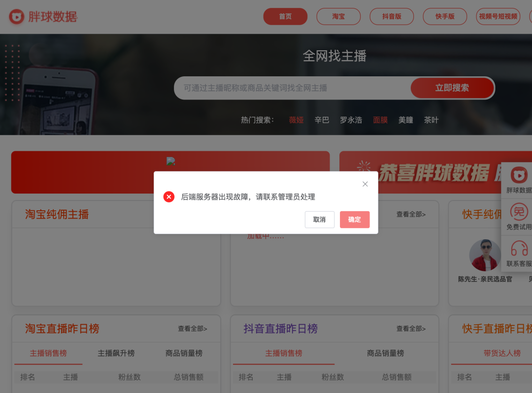Open 淘宝 navigation tab
The image size is (532, 393).
(x=338, y=16)
